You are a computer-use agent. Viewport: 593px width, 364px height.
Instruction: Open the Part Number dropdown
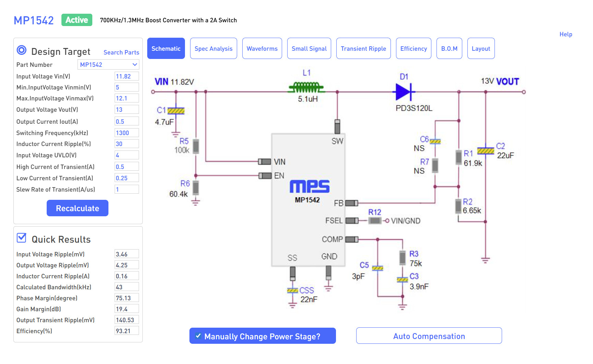108,64
